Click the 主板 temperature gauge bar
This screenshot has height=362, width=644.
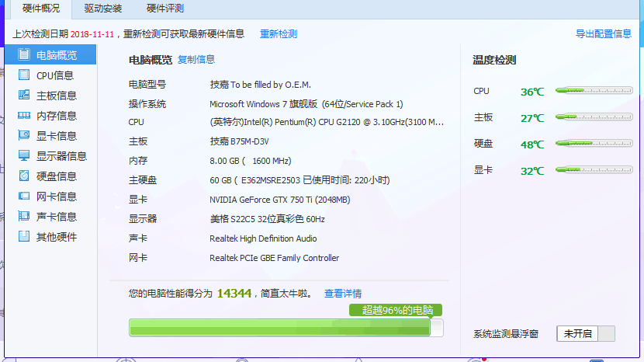[594, 117]
